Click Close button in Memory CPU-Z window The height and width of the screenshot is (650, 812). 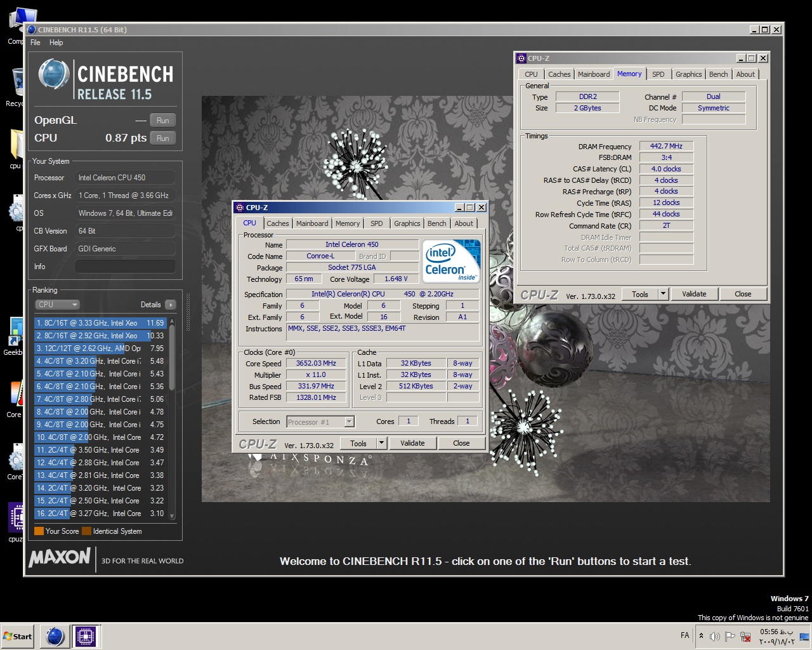743,294
